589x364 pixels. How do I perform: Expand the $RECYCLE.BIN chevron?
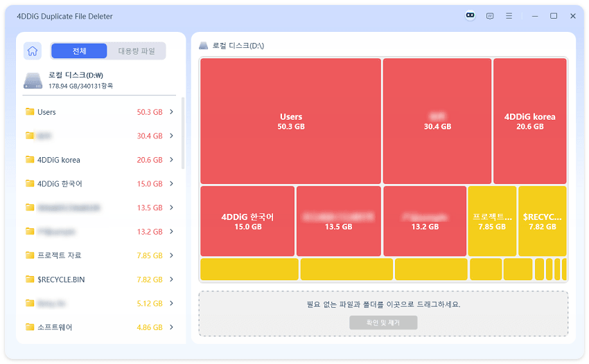171,279
